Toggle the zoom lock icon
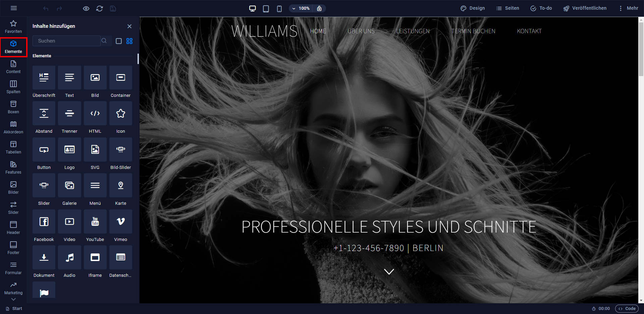644x314 pixels. 319,8
